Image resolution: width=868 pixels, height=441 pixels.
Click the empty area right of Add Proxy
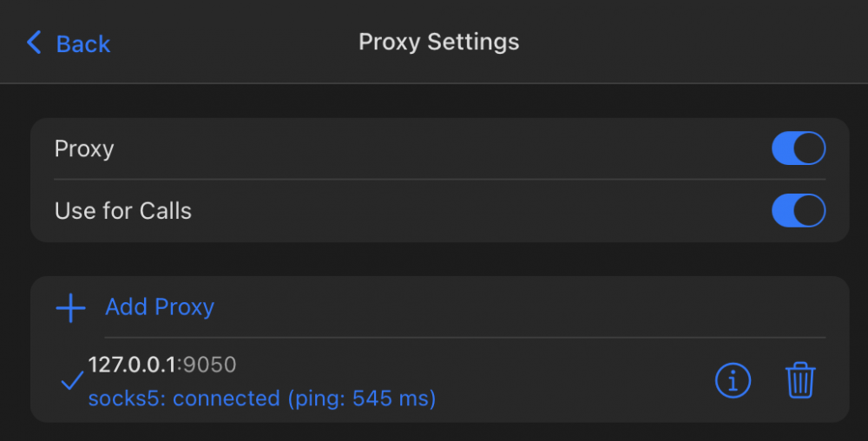[x=520, y=307]
